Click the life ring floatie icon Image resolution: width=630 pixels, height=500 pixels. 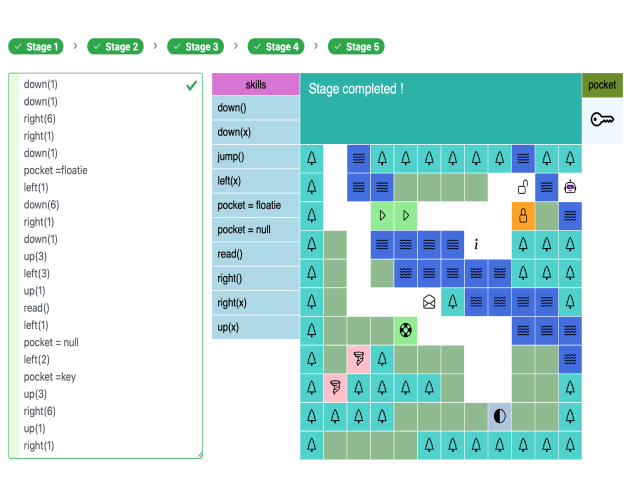coord(406,329)
